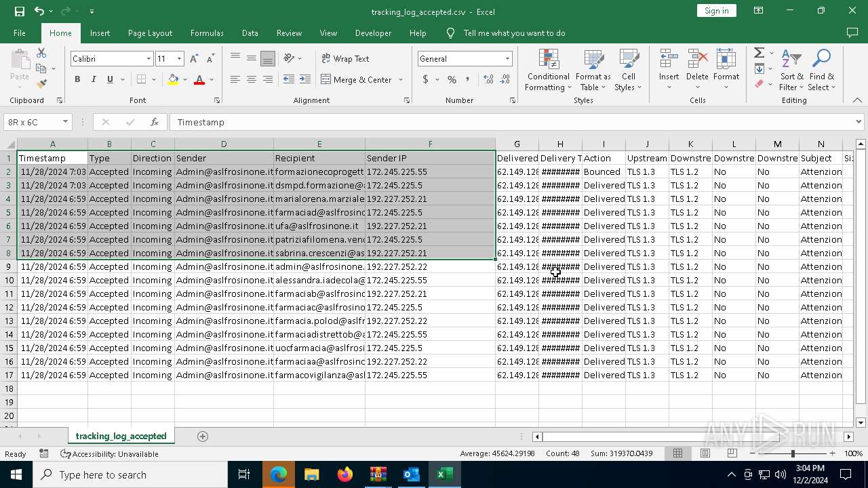Select the tracking_log_accepted sheet tab
The image size is (868, 488).
coord(121,436)
